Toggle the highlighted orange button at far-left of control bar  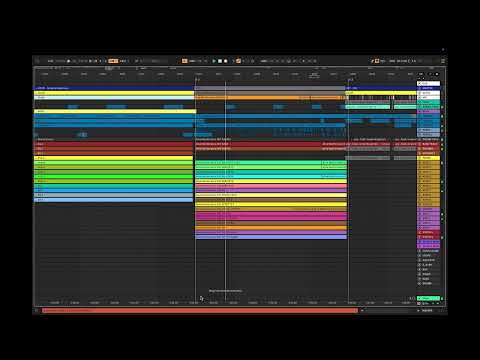coord(113,61)
